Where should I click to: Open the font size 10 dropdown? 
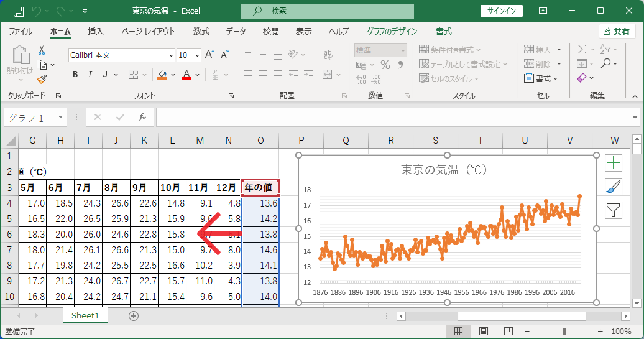(198, 55)
